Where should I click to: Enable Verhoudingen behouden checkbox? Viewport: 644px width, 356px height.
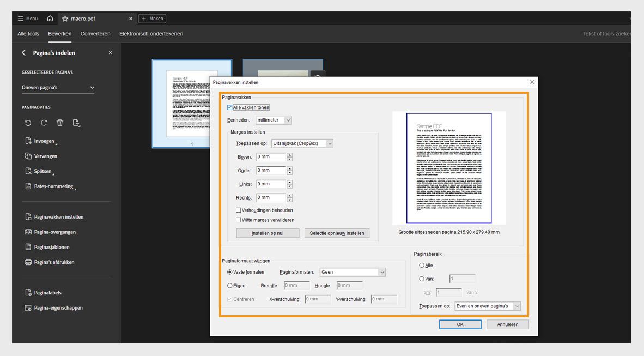[238, 210]
